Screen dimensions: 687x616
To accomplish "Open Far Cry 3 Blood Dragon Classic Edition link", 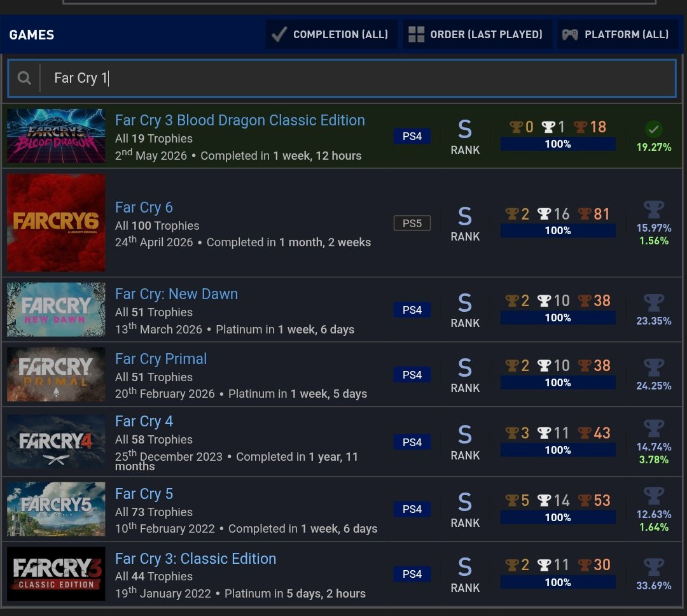I will click(x=240, y=120).
